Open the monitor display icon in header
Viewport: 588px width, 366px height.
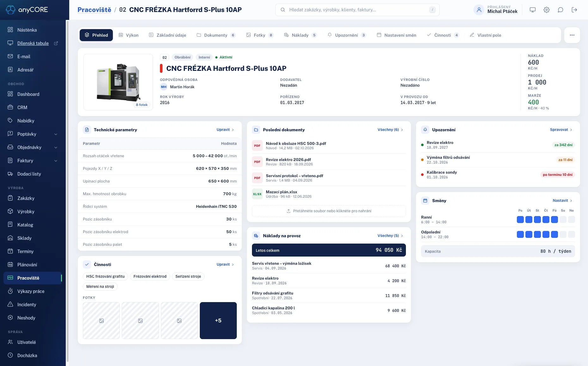(533, 10)
